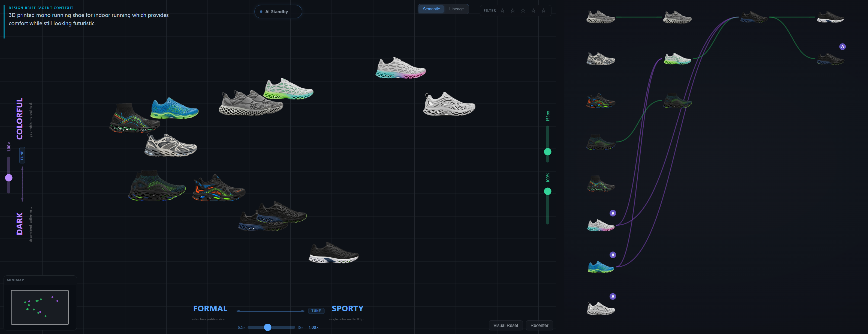This screenshot has height=334, width=868.
Task: Click the A badge above the white lattice shoe node
Action: click(x=613, y=297)
